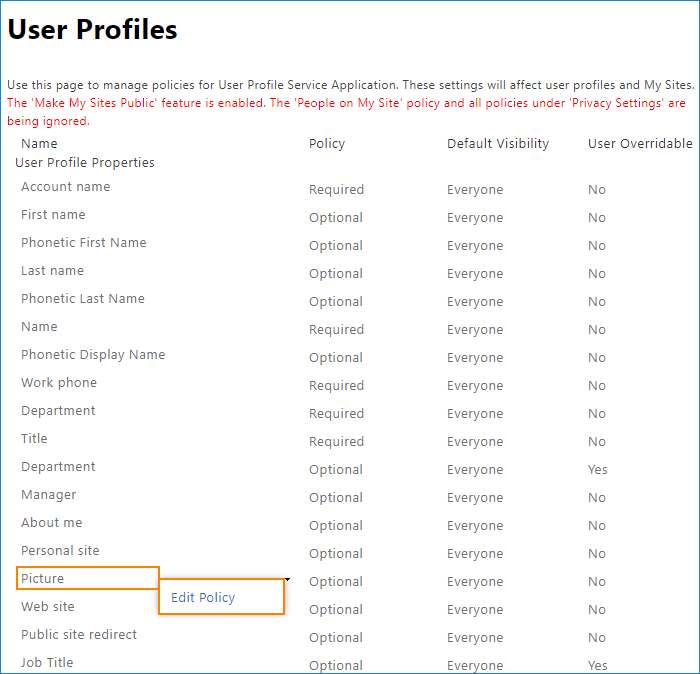700x674 pixels.
Task: Click the Policy column header
Action: (x=327, y=143)
